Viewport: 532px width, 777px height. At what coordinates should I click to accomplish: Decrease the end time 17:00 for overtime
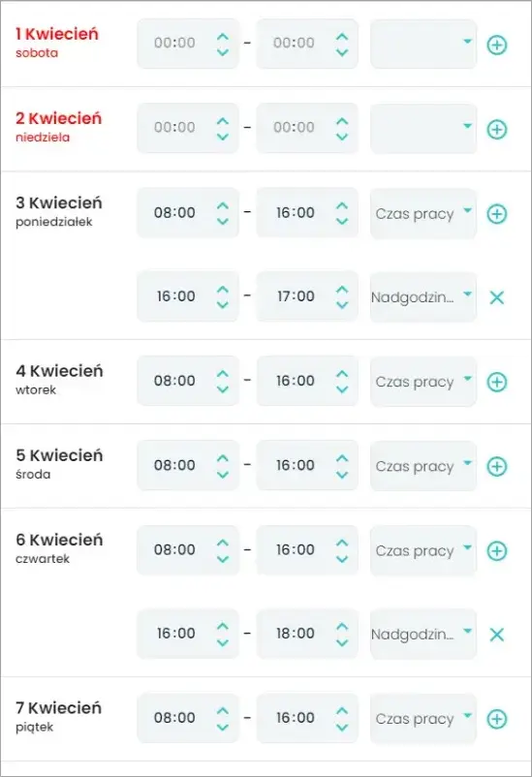[342, 305]
